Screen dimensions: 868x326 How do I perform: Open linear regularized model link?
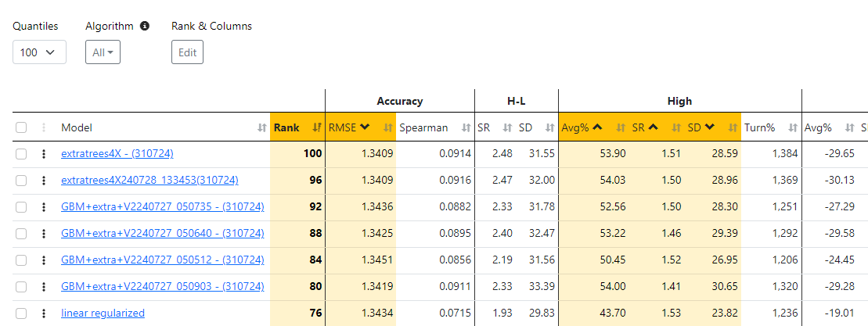click(103, 313)
